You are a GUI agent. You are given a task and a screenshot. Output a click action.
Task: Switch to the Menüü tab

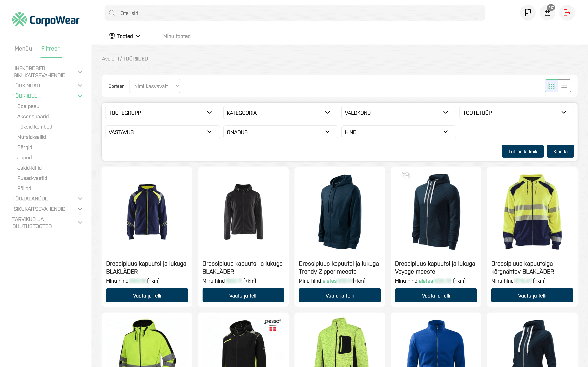point(23,49)
